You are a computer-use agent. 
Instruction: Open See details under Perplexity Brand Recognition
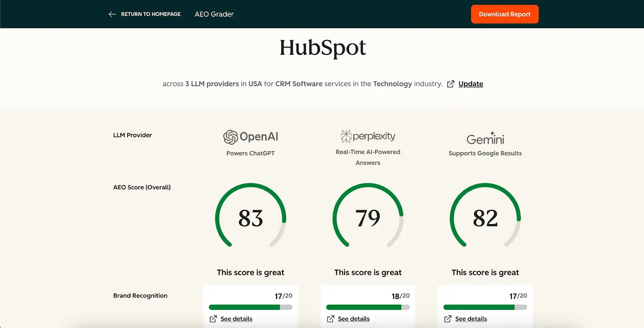353,319
